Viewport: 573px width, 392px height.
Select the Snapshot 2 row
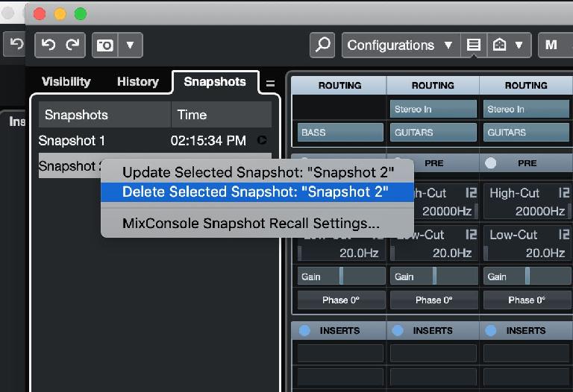click(69, 165)
